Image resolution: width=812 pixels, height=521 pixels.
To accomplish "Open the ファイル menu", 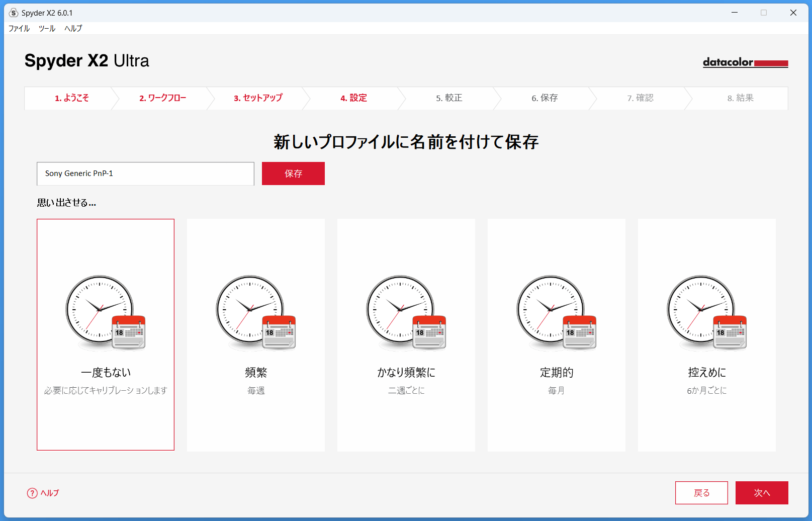I will (x=19, y=29).
